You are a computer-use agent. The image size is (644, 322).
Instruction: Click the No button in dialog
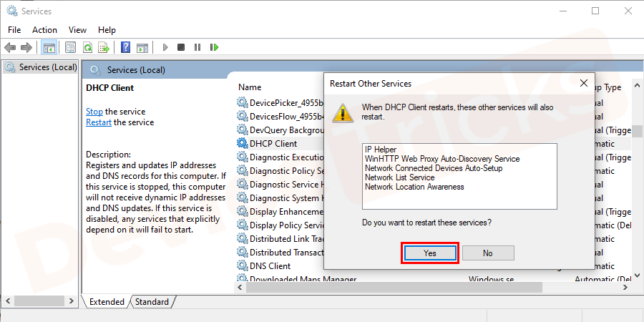488,253
